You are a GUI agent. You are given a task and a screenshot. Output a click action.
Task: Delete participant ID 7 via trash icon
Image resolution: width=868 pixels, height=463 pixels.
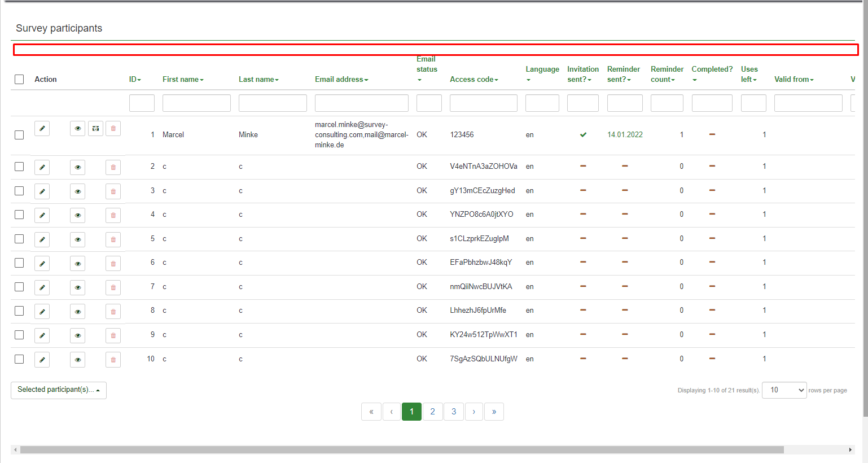pyautogui.click(x=113, y=288)
